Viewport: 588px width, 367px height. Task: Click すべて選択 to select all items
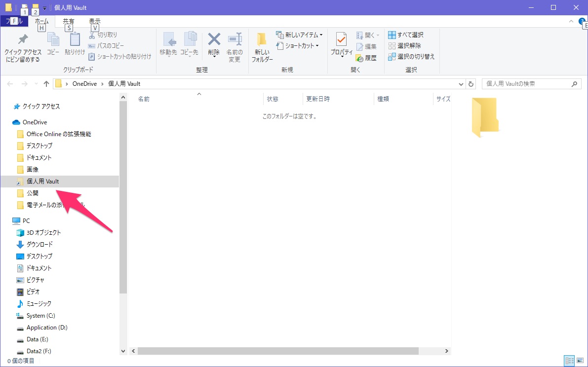406,35
